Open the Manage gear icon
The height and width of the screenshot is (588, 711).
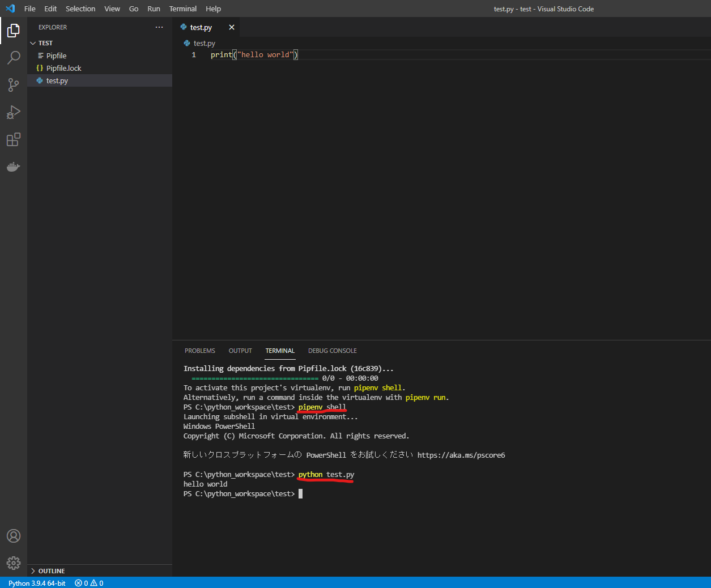tap(14, 563)
